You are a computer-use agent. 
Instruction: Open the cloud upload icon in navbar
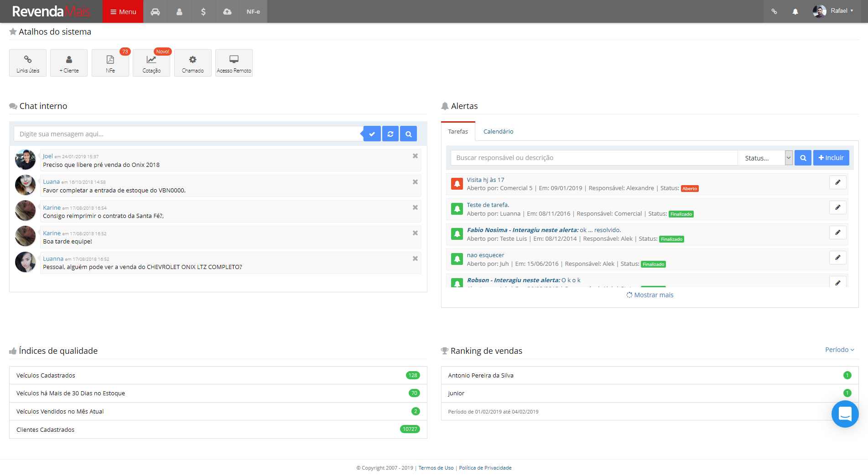tap(227, 11)
